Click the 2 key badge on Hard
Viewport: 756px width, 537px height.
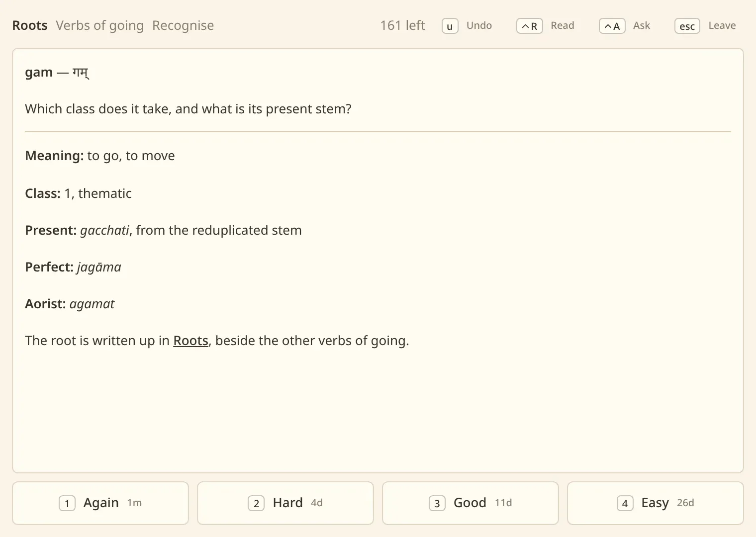click(256, 504)
